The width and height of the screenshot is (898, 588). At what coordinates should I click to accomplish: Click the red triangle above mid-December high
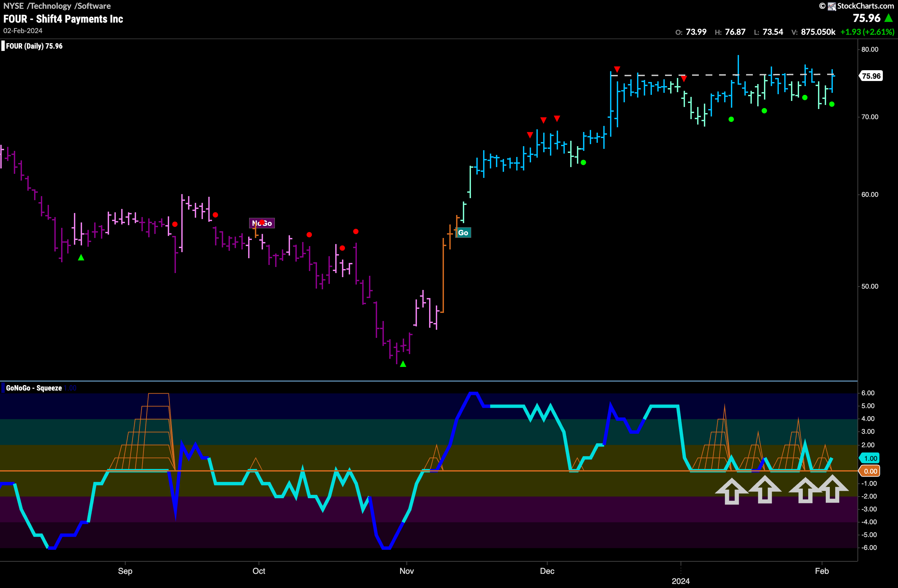point(617,70)
